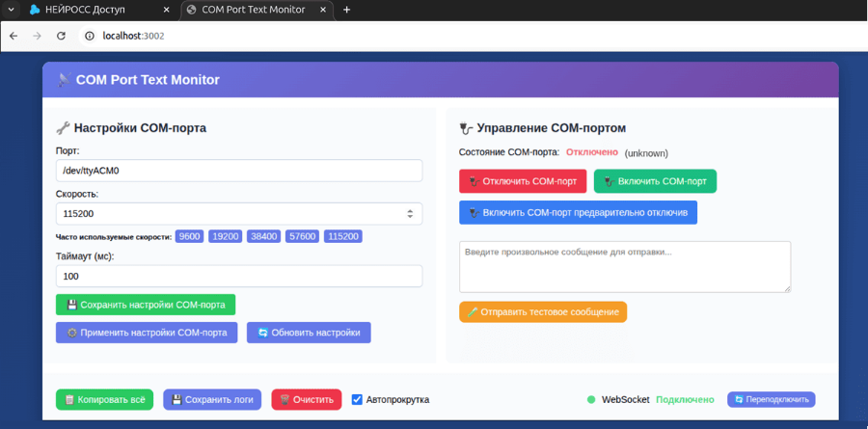Focus the Порт input field
This screenshot has height=429, width=868.
pyautogui.click(x=239, y=171)
